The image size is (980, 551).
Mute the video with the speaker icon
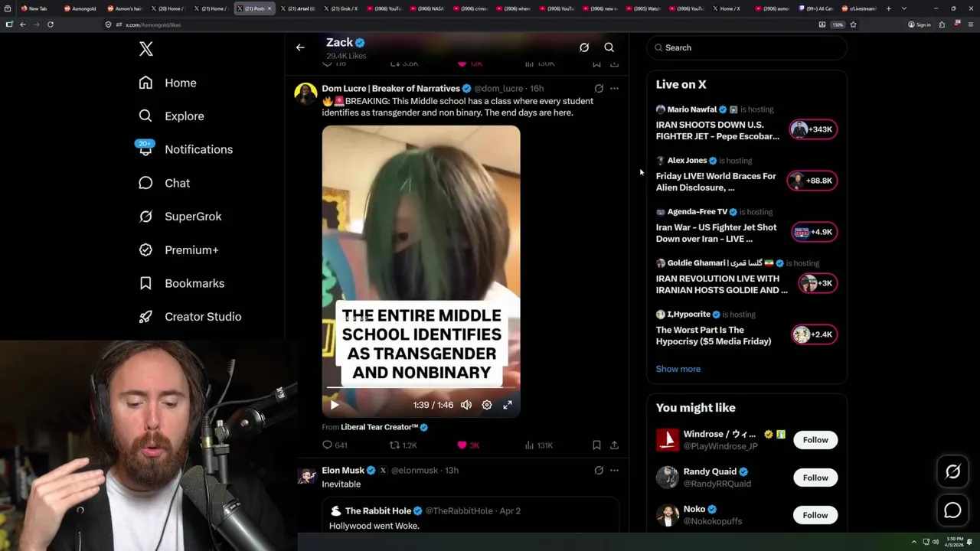(466, 405)
